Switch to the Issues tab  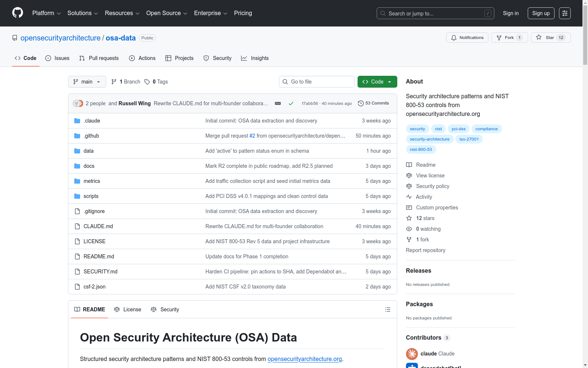(x=57, y=58)
